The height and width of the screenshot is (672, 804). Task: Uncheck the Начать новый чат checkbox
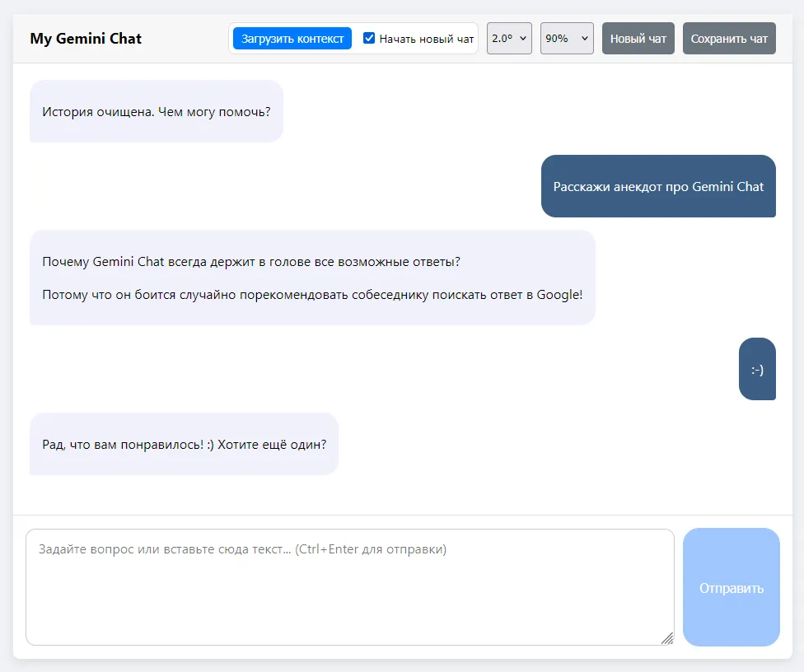click(369, 39)
